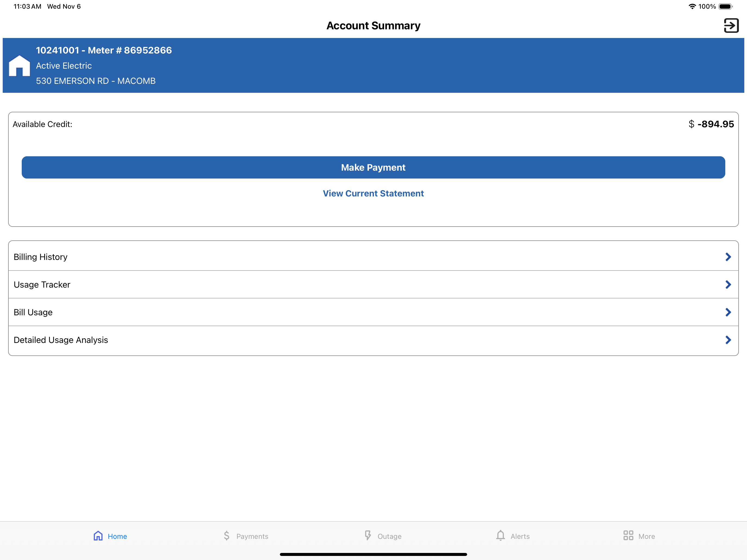This screenshot has height=560, width=747.
Task: Open the Usage Tracker row
Action: click(373, 285)
